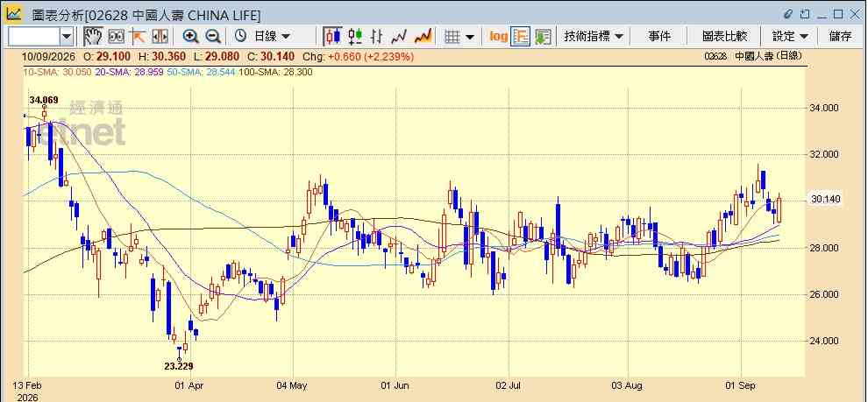The width and height of the screenshot is (868, 402).
Task: Click the 02628 中國人壽 (日線) chart label
Action: coord(753,56)
